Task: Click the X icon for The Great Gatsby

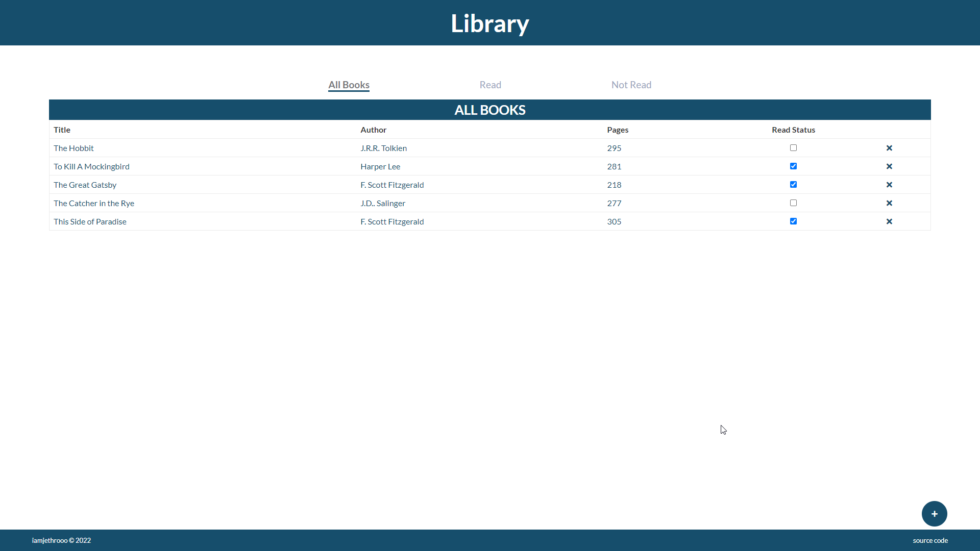Action: [889, 185]
